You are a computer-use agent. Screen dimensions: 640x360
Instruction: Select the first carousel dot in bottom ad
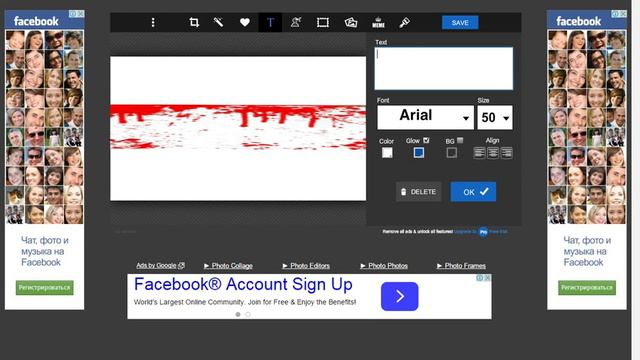click(x=238, y=314)
